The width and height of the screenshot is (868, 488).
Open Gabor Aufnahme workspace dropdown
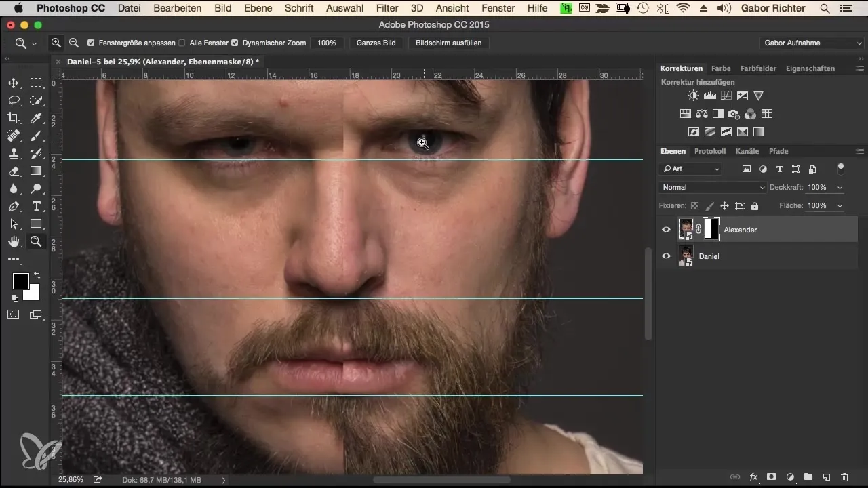[x=811, y=43]
